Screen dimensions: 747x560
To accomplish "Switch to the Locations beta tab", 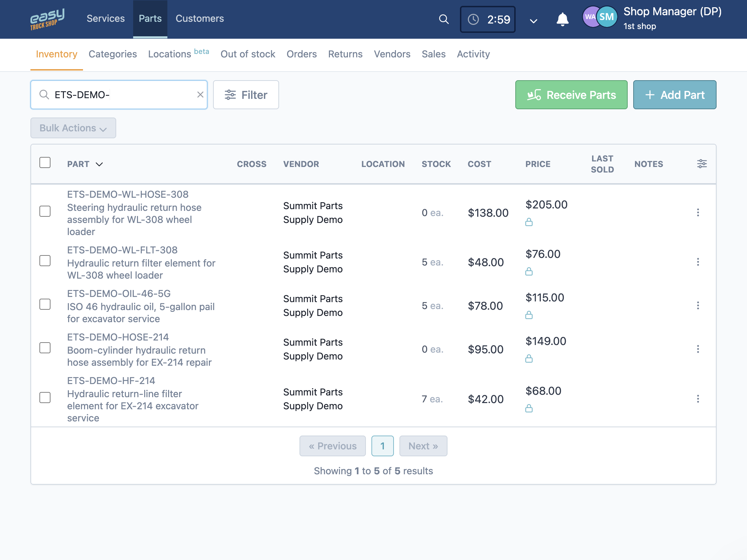I will [178, 54].
